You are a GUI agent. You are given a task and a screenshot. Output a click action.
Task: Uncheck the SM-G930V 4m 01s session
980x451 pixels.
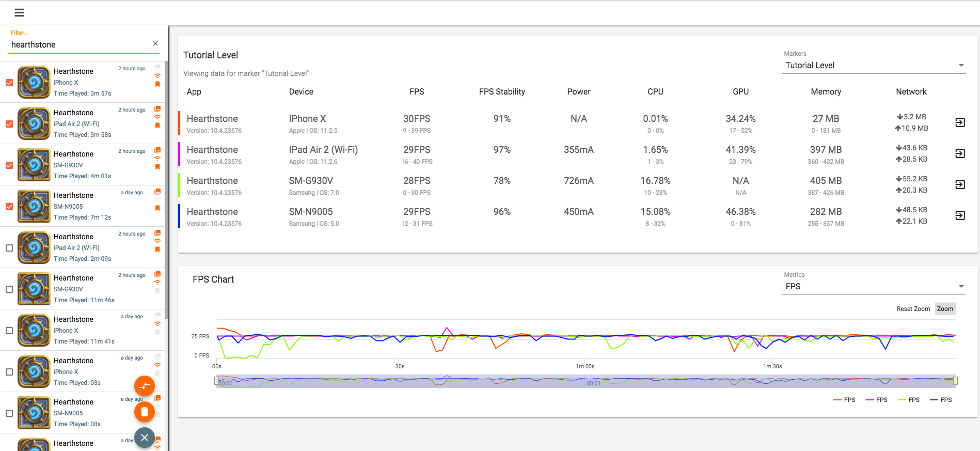pos(9,165)
